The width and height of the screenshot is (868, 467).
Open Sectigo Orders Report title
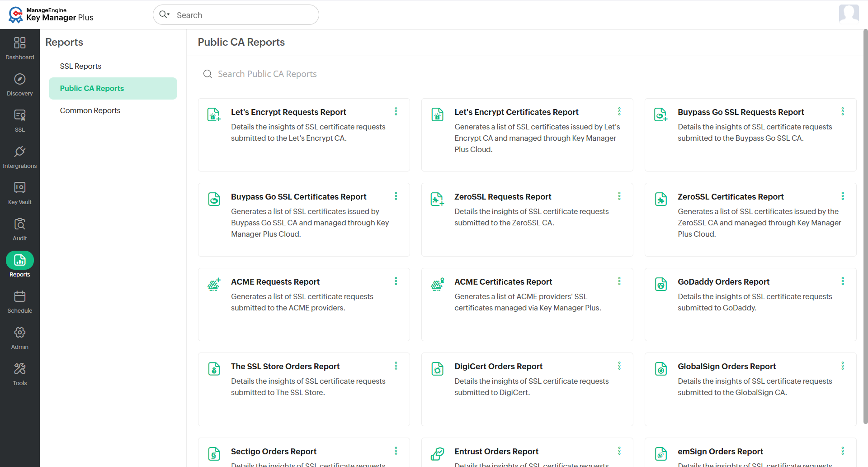[274, 451]
